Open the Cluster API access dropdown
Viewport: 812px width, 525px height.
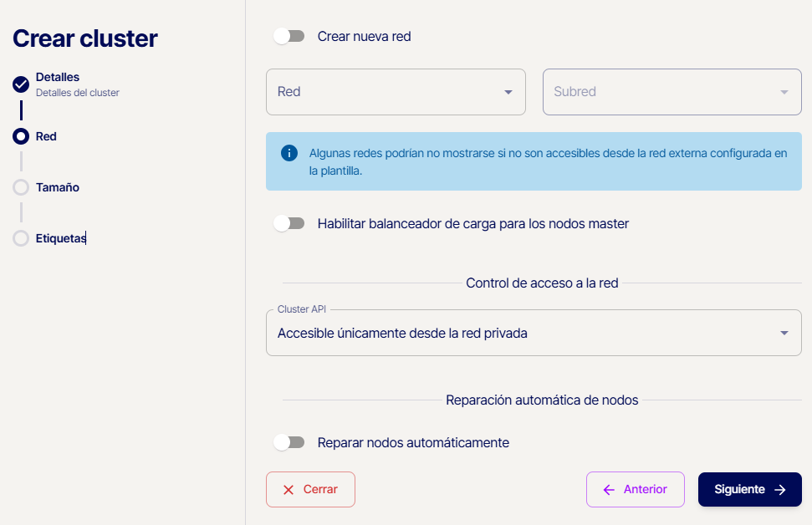(x=534, y=333)
